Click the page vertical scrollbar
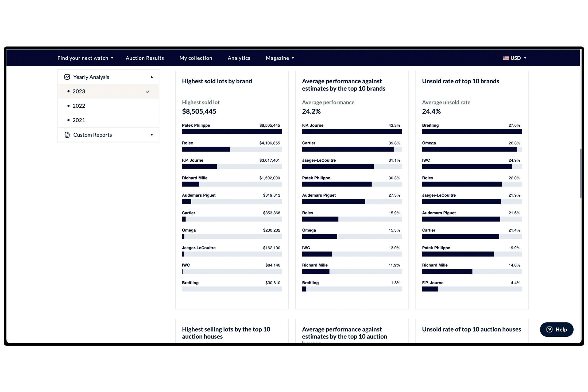588x392 pixels. (581, 173)
